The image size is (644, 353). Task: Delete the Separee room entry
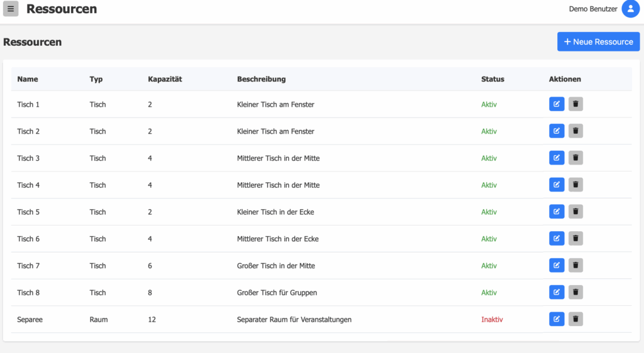[575, 319]
